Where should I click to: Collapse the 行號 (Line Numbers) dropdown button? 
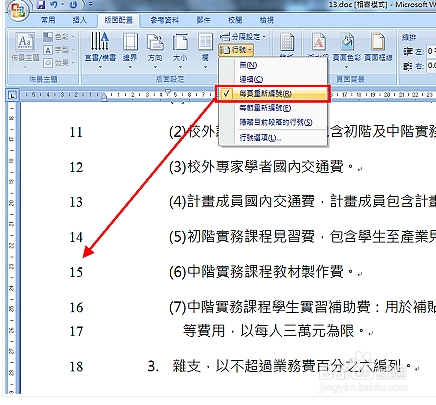(x=236, y=50)
